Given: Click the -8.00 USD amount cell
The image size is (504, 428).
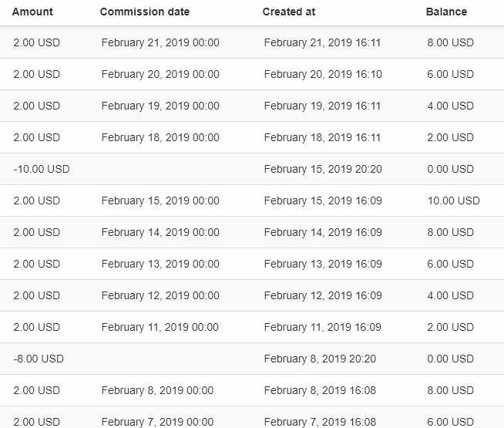Looking at the screenshot, I should 39,359.
